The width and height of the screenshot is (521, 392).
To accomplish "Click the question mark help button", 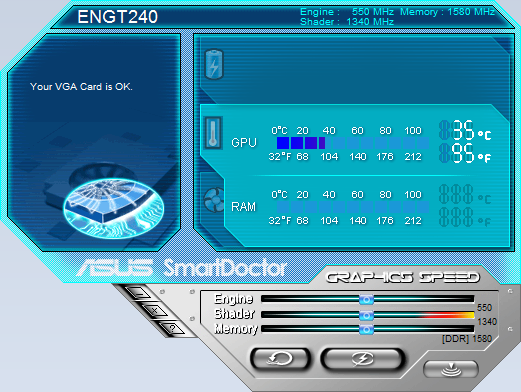I will pyautogui.click(x=172, y=329).
